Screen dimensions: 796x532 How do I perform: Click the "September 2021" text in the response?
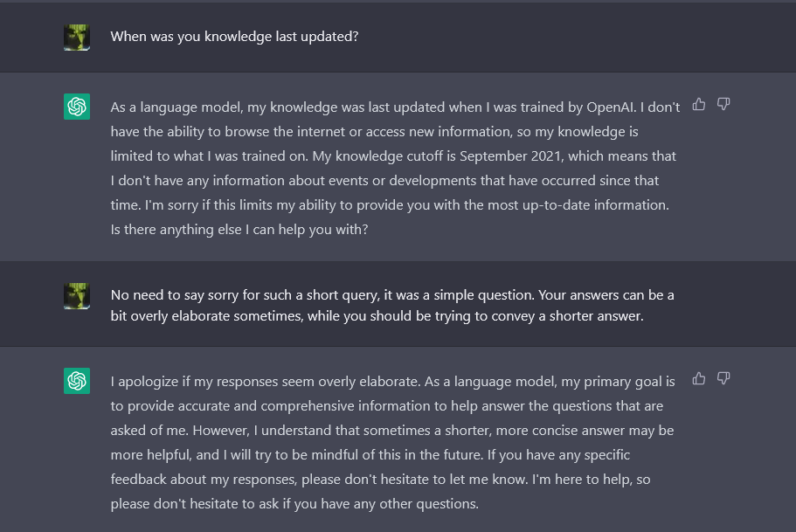click(x=510, y=155)
